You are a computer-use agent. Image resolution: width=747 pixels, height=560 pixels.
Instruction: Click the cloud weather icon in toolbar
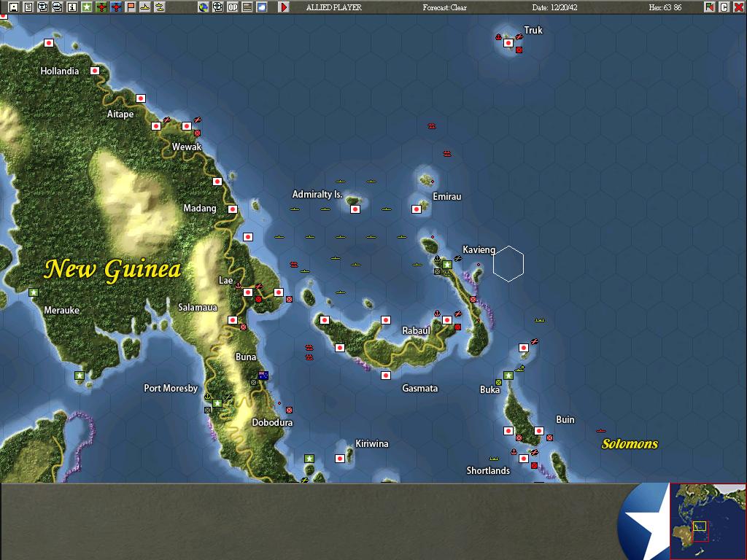tap(262, 7)
